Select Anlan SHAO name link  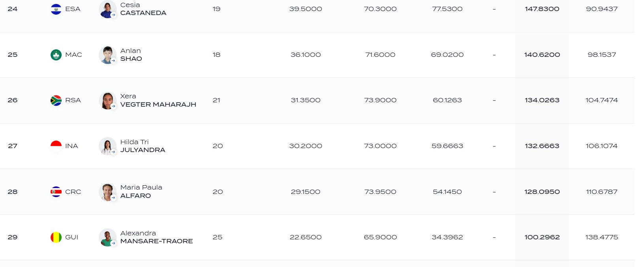click(131, 55)
